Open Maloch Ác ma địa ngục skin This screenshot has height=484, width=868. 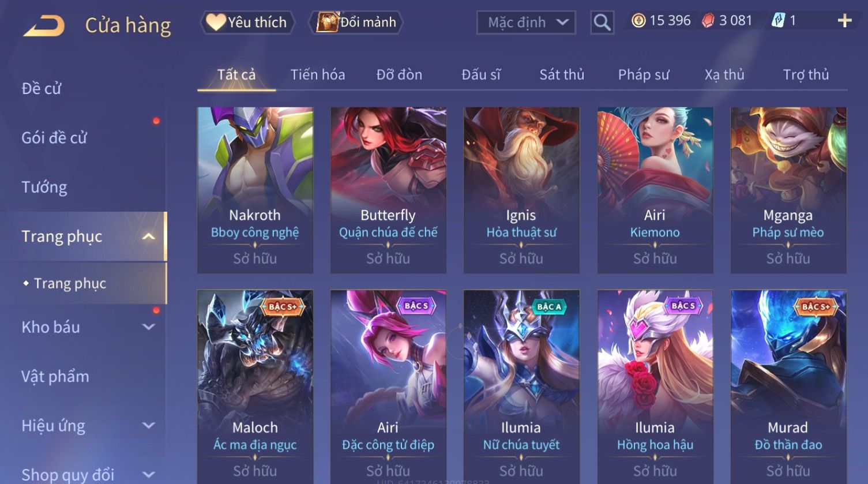[255, 387]
